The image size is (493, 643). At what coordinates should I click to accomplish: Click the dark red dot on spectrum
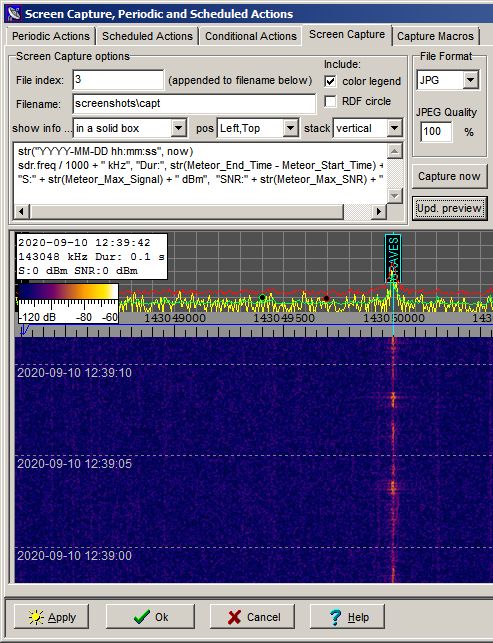point(326,299)
